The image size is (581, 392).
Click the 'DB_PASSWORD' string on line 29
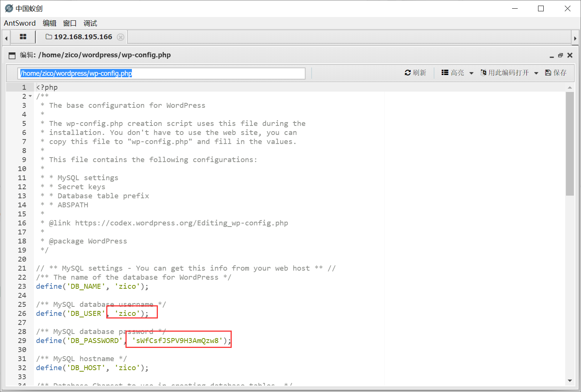click(95, 340)
